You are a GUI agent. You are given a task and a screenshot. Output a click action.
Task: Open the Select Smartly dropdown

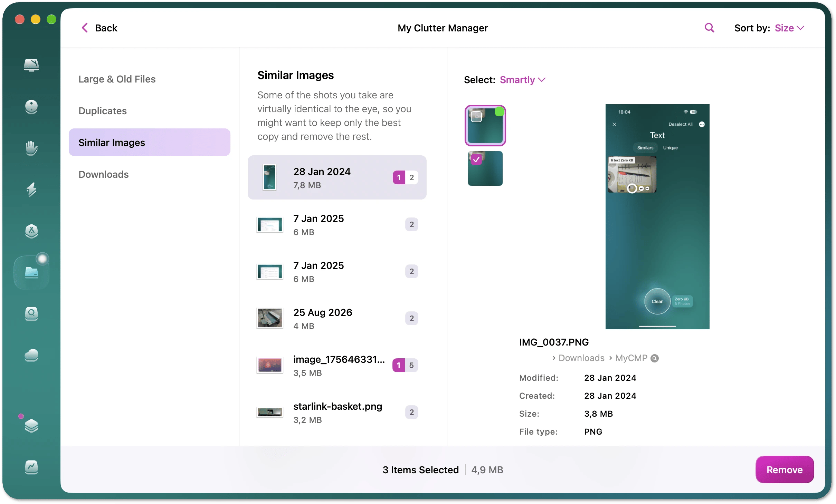click(x=523, y=80)
